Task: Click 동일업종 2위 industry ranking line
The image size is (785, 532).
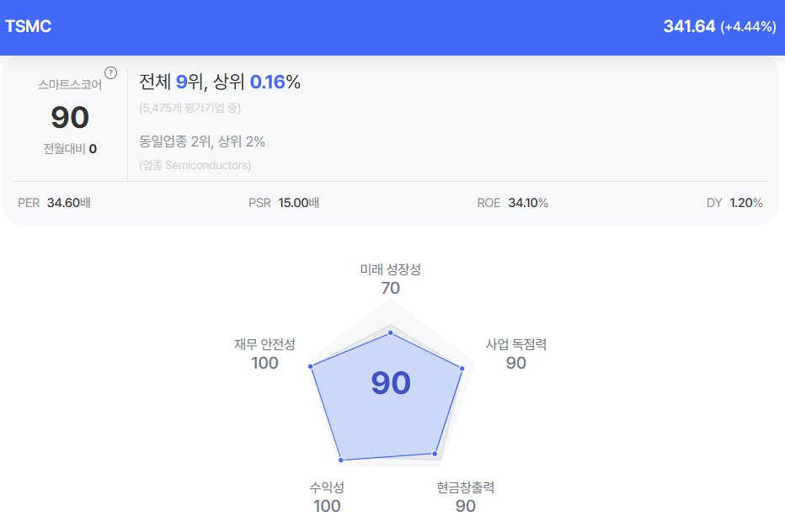Action: 202,141
